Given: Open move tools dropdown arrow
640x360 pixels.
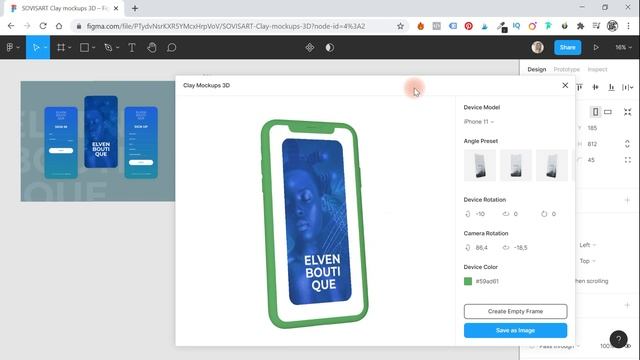Looking at the screenshot, I should point(45,48).
